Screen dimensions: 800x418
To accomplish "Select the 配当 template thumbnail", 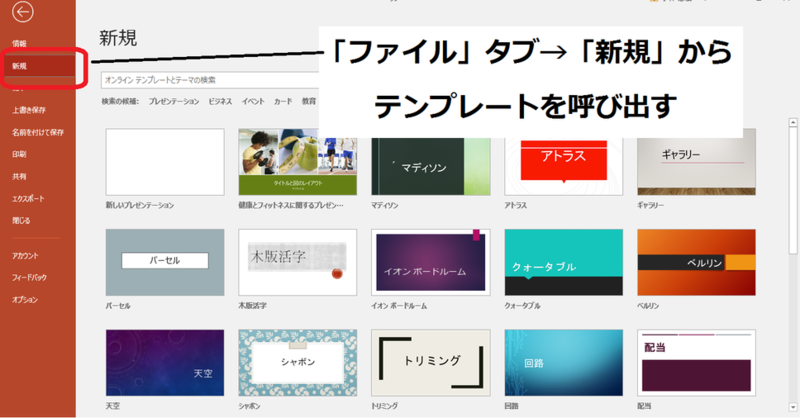I will point(696,363).
